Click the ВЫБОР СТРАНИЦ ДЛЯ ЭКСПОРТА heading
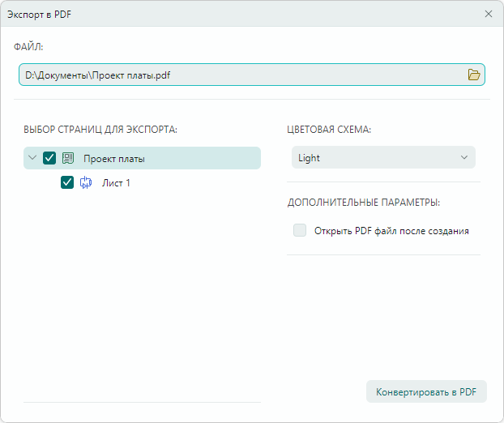 pyautogui.click(x=100, y=129)
